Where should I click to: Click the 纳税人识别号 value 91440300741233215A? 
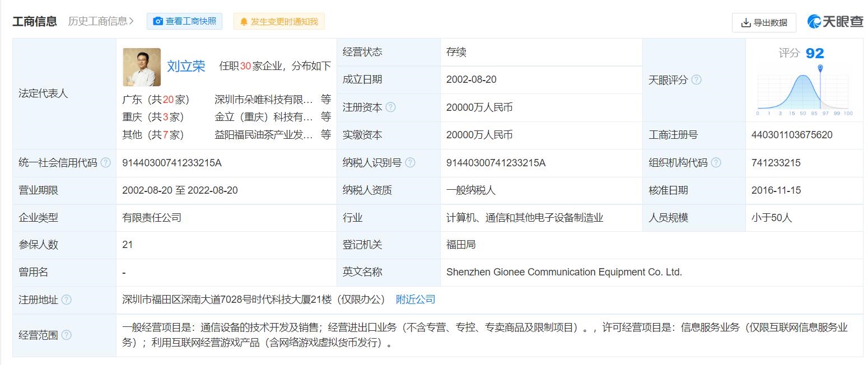[496, 163]
